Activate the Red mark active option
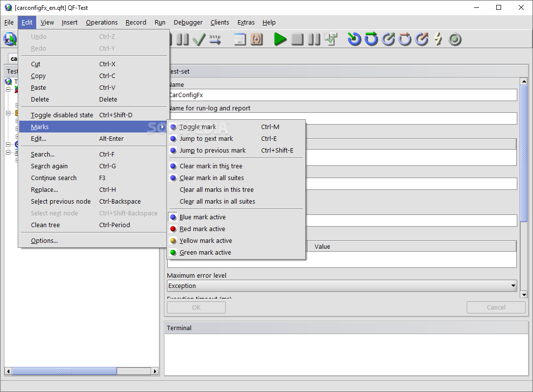 (x=236, y=229)
